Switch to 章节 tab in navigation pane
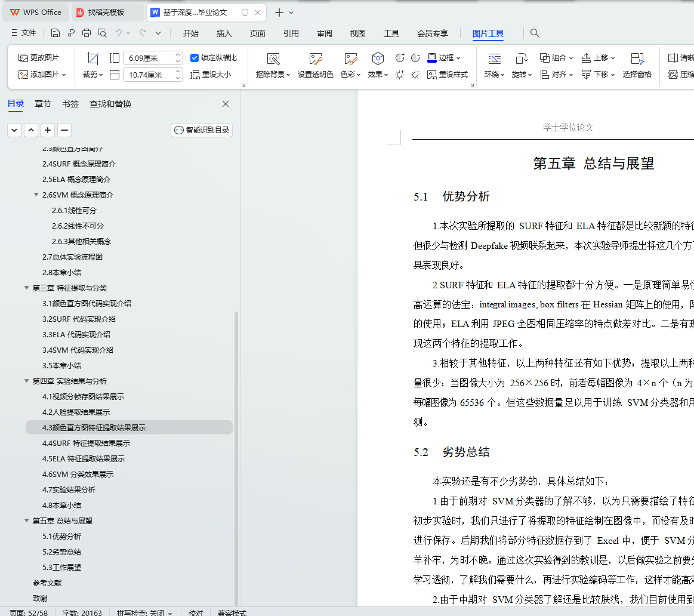The width and height of the screenshot is (694, 616). click(42, 104)
